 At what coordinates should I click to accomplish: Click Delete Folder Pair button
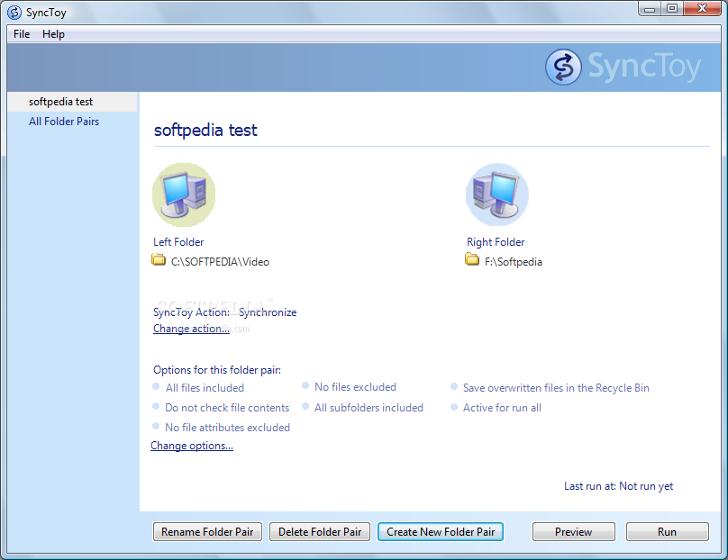(320, 532)
